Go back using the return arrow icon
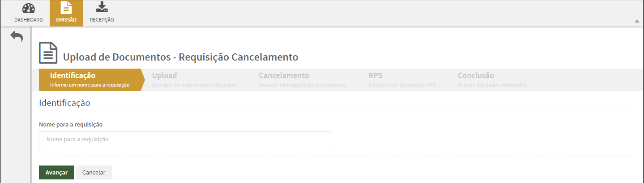 pos(17,37)
